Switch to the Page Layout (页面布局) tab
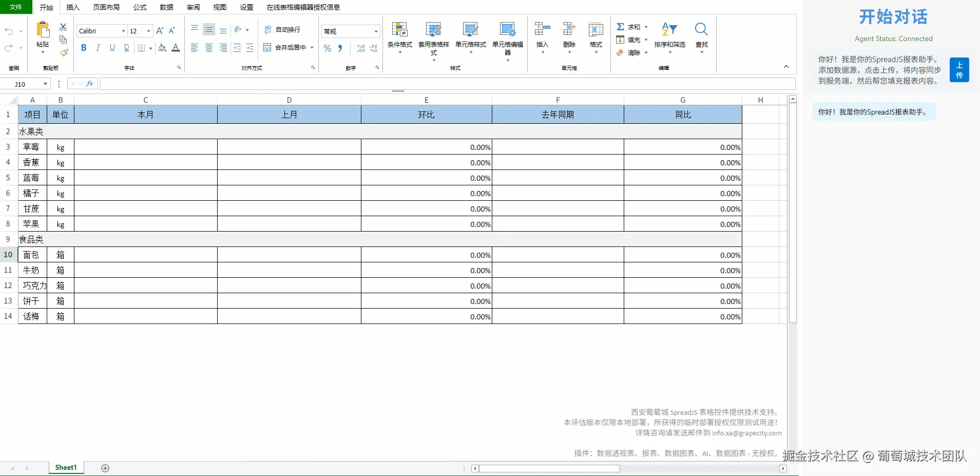This screenshot has width=980, height=476. coord(106,7)
